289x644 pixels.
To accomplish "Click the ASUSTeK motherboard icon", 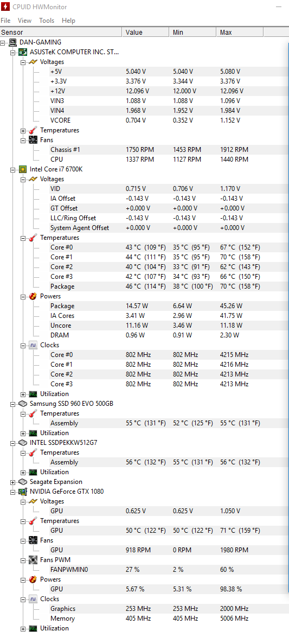I will 23,52.
